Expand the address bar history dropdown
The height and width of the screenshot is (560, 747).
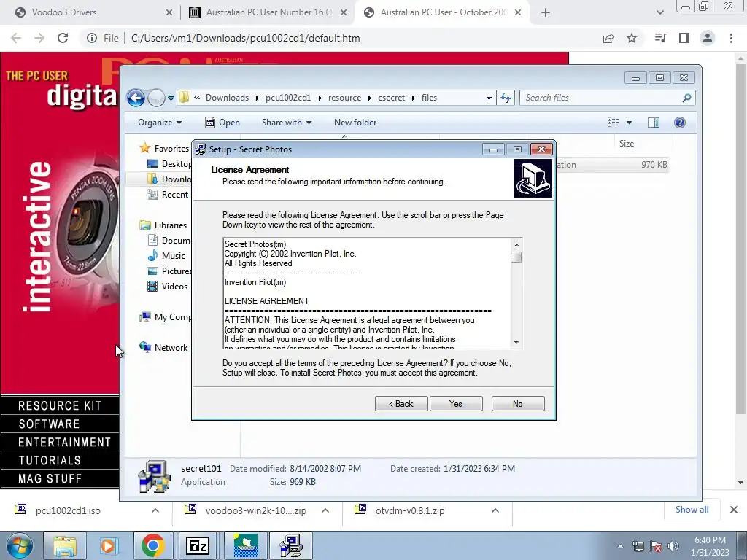489,98
